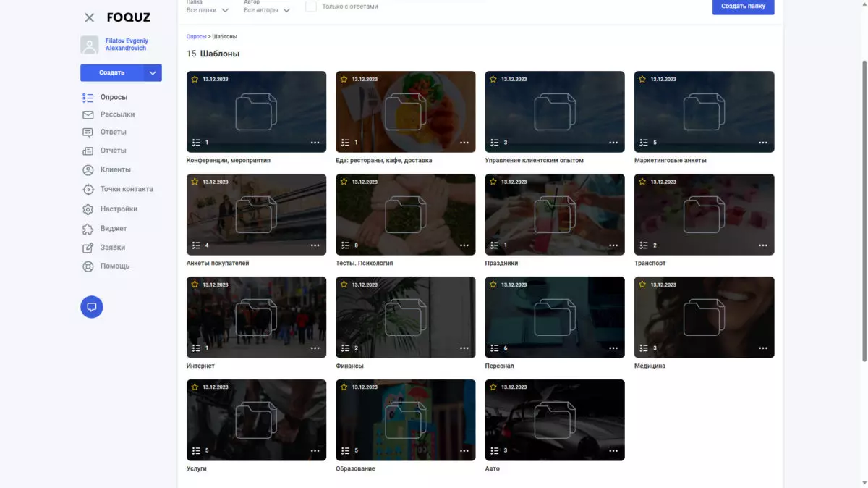The width and height of the screenshot is (868, 488).
Task: Open more options on Авто card
Action: [x=613, y=451]
